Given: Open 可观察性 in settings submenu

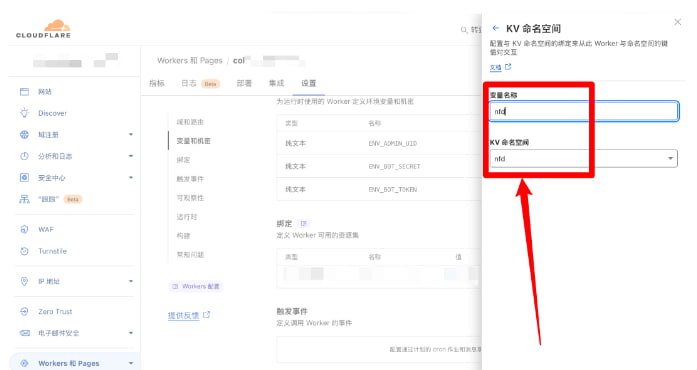Looking at the screenshot, I should (190, 198).
